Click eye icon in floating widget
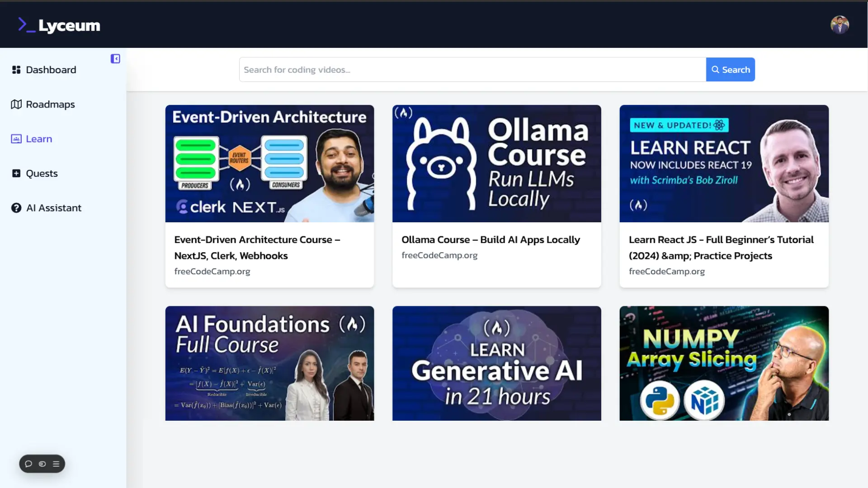 click(x=42, y=464)
